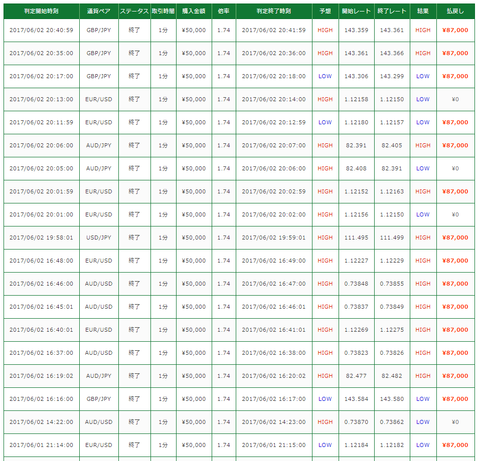Click the 判定終了時刻 column header
The height and width of the screenshot is (461, 480).
click(x=274, y=11)
